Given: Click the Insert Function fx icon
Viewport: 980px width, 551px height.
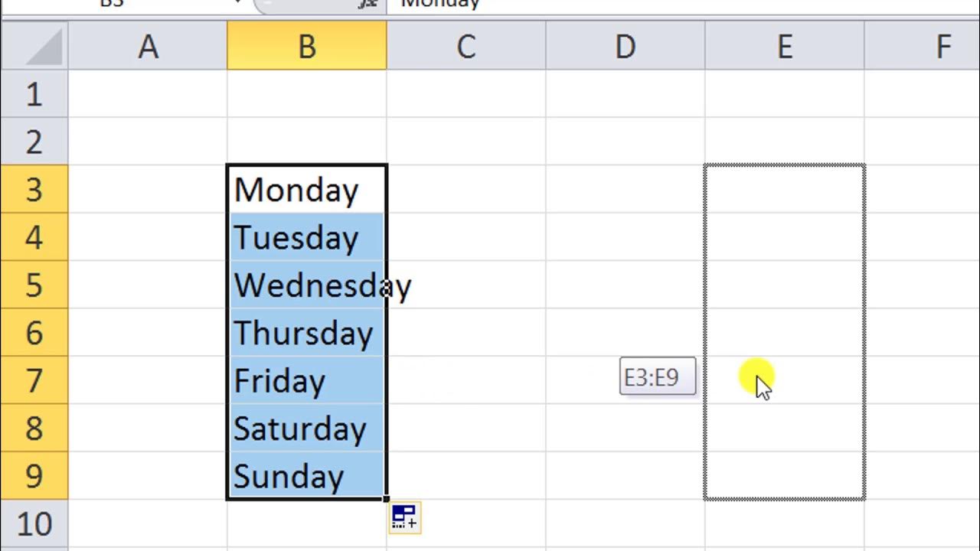Looking at the screenshot, I should point(368,3).
